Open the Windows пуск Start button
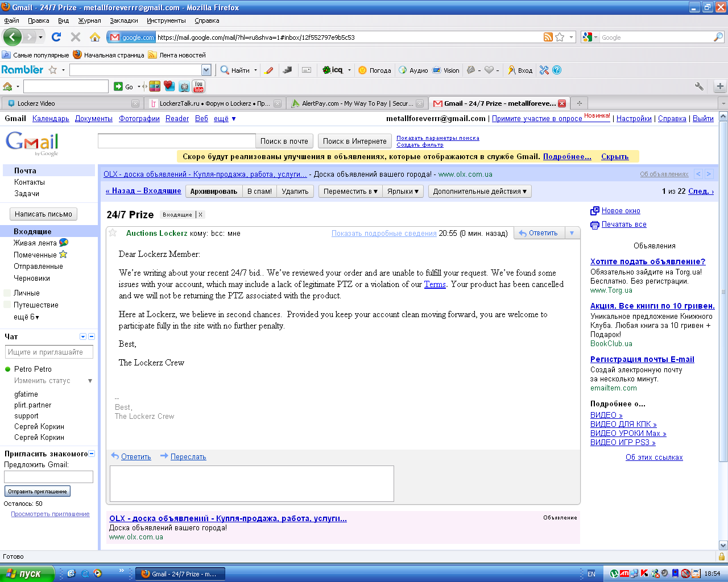The width and height of the screenshot is (728, 582). tap(27, 573)
